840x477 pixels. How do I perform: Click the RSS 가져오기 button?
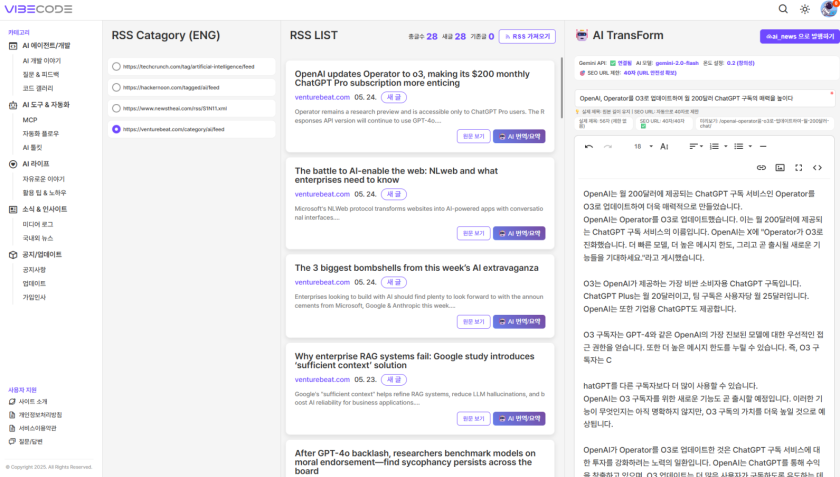[x=527, y=36]
